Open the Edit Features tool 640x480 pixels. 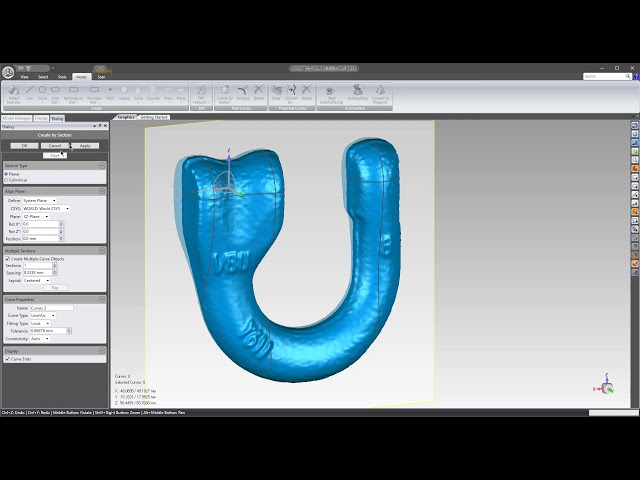point(201,95)
